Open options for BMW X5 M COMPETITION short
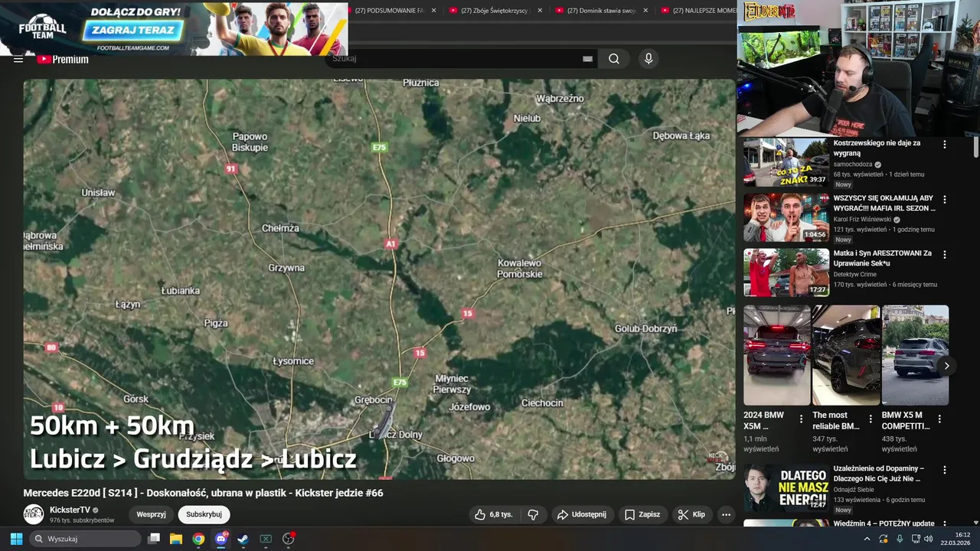 pos(939,419)
